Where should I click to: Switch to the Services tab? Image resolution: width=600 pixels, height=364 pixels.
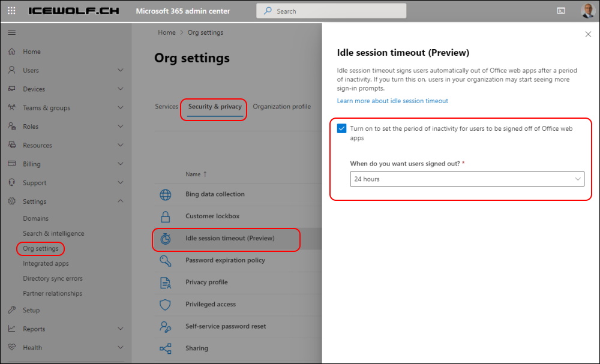pyautogui.click(x=166, y=107)
